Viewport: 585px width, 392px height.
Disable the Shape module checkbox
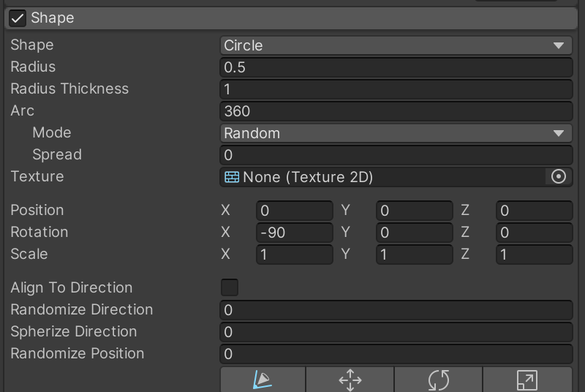click(x=18, y=18)
